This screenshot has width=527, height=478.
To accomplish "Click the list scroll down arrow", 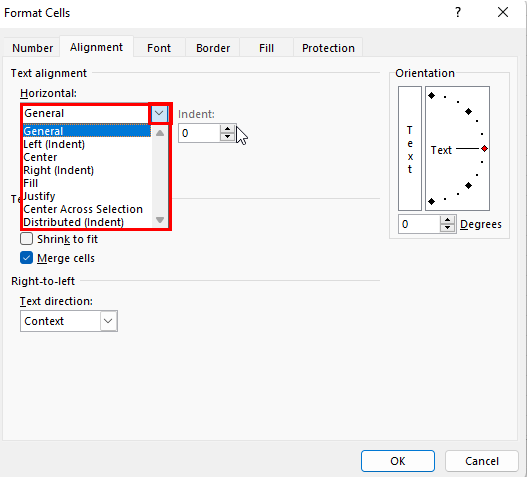I will [160, 220].
